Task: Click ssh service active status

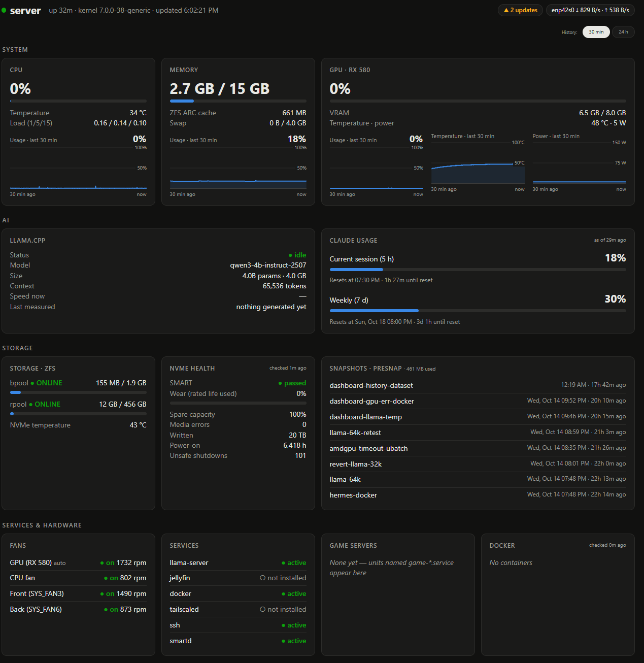Action: (294, 625)
